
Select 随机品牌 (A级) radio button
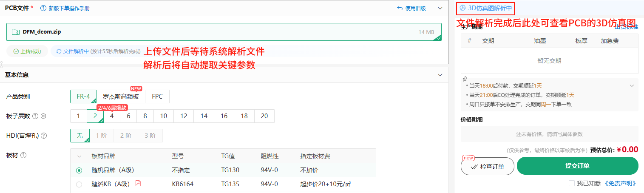[79, 170]
